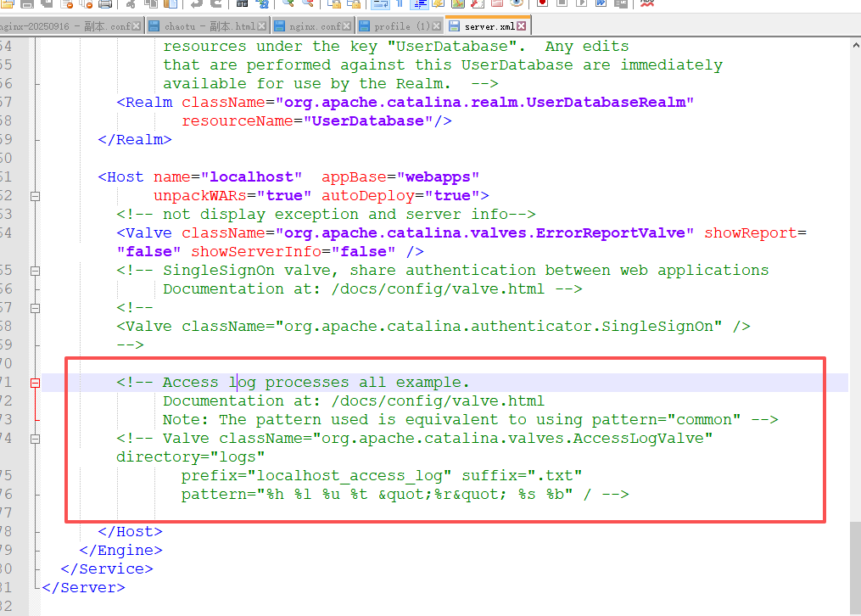Click the Undo arrow icon

pos(195,3)
